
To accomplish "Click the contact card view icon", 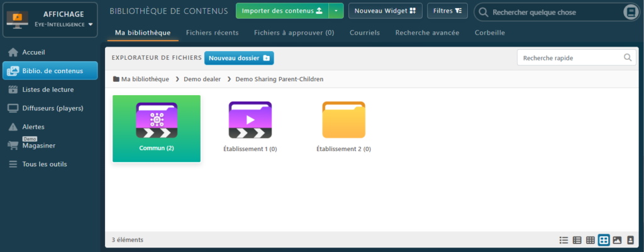I will click(x=630, y=240).
